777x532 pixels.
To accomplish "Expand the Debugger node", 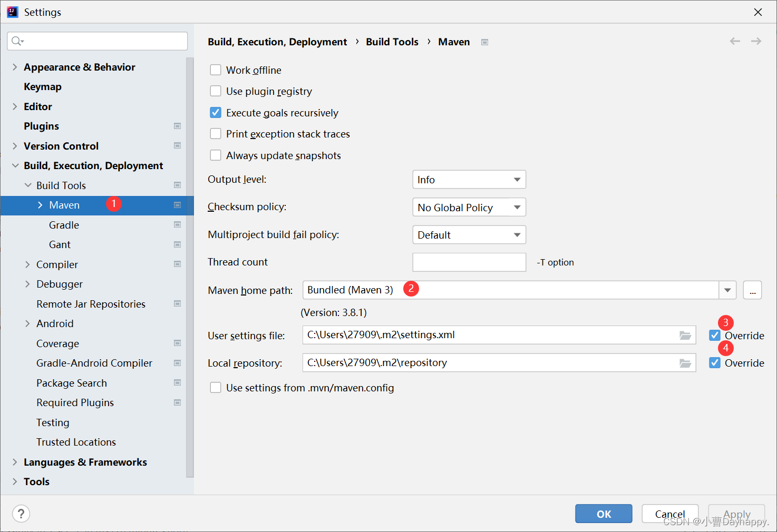I will tap(27, 284).
